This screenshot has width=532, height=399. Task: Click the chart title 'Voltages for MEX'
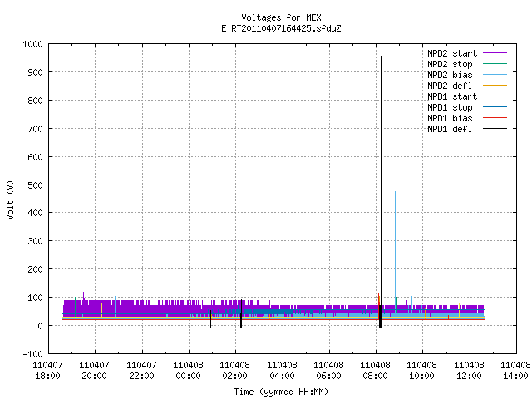281,17
